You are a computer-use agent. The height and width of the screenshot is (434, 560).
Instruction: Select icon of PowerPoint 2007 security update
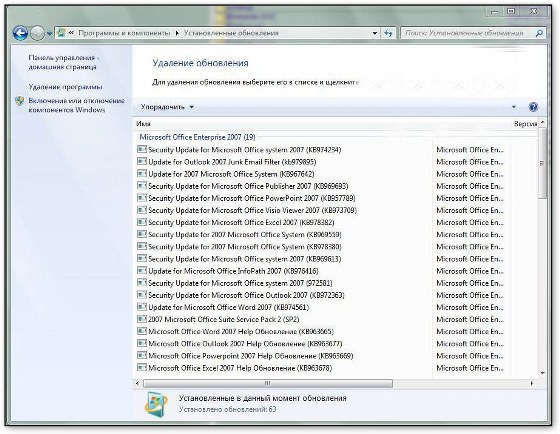click(x=142, y=198)
